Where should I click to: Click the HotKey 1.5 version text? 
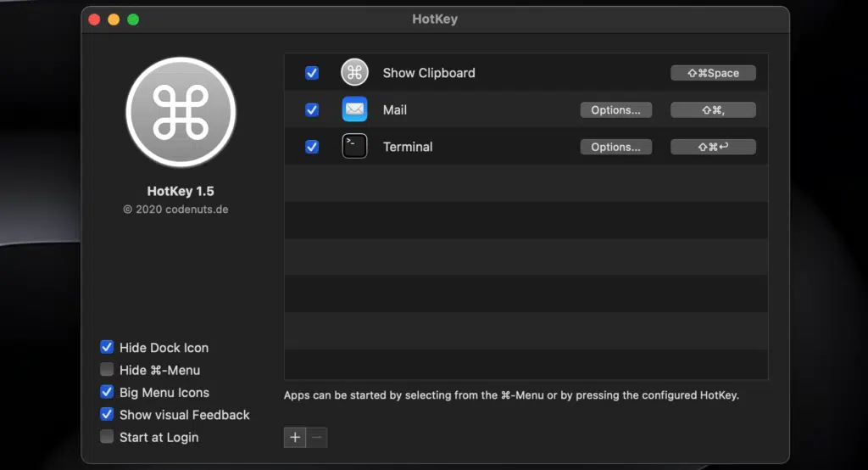click(x=181, y=191)
